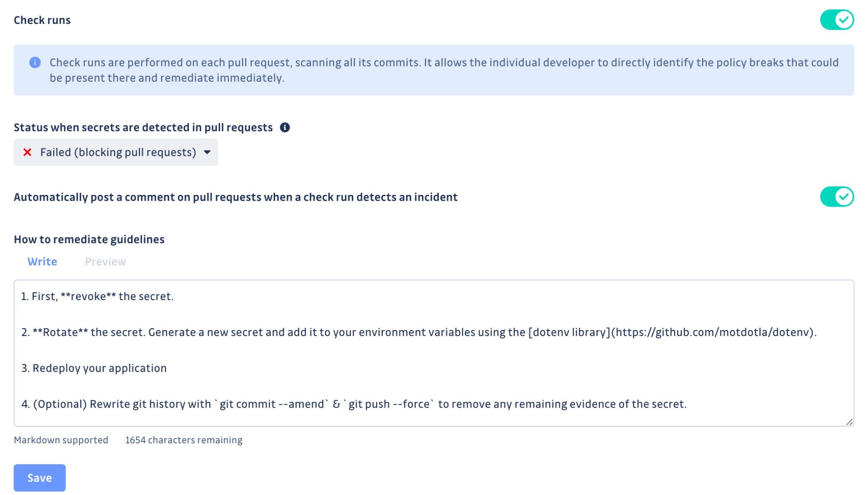This screenshot has width=868, height=495.
Task: Open the Failed (blocking pull requests) dropdown
Action: point(116,152)
